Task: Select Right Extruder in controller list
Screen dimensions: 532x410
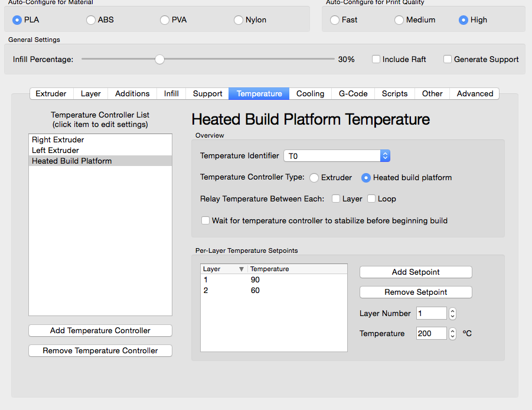Action: pos(58,140)
